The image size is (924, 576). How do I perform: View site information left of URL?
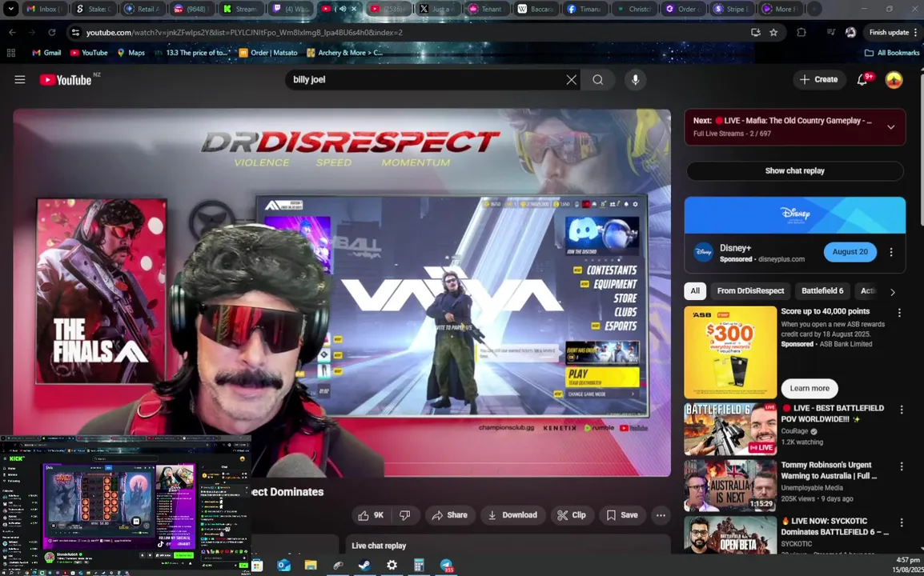(75, 32)
